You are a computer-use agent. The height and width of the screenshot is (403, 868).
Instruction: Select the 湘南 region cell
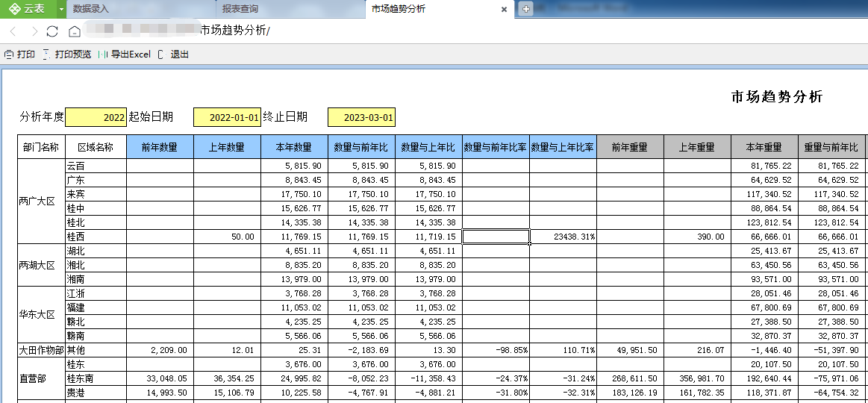(x=96, y=279)
